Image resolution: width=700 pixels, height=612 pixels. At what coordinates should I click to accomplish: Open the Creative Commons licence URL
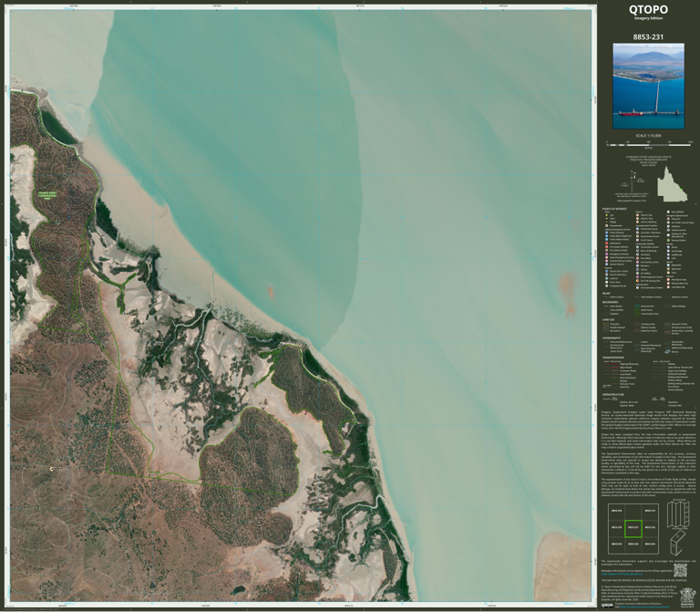click(x=645, y=607)
